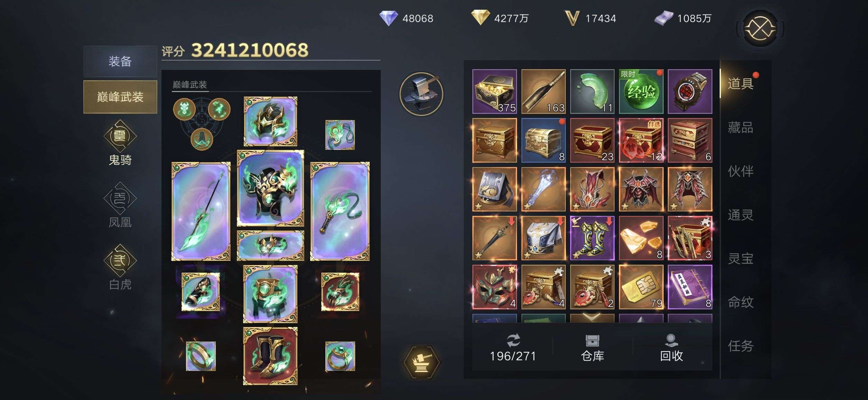Open the 装备 equipment tab
The image size is (868, 400).
(x=120, y=62)
